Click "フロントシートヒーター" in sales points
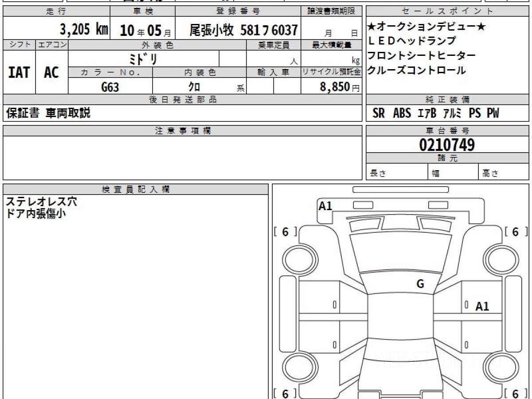This screenshot has height=399, width=532. [422, 56]
